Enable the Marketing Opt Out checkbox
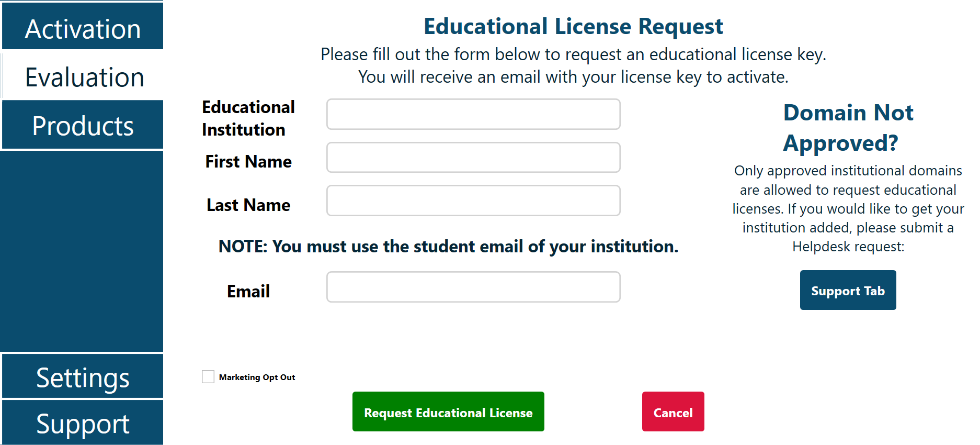 pos(208,377)
